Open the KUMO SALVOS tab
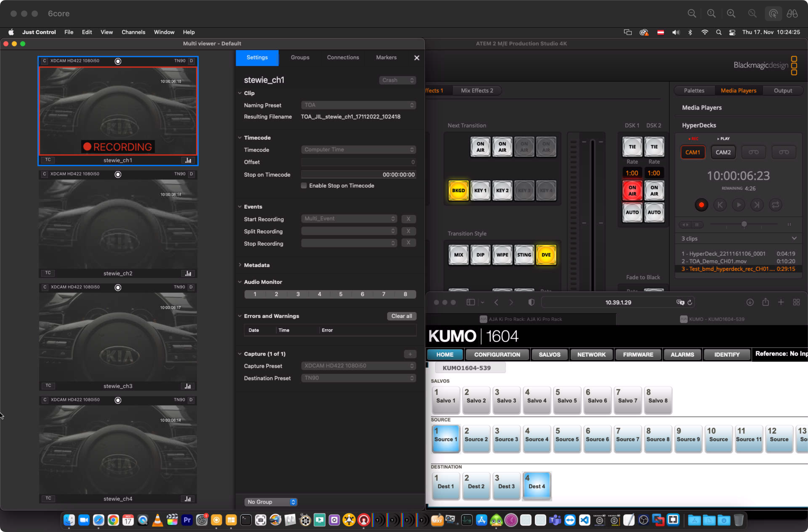 coord(549,355)
